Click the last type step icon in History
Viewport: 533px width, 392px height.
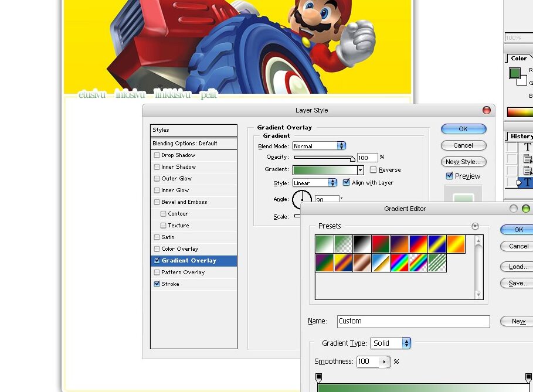(x=527, y=182)
